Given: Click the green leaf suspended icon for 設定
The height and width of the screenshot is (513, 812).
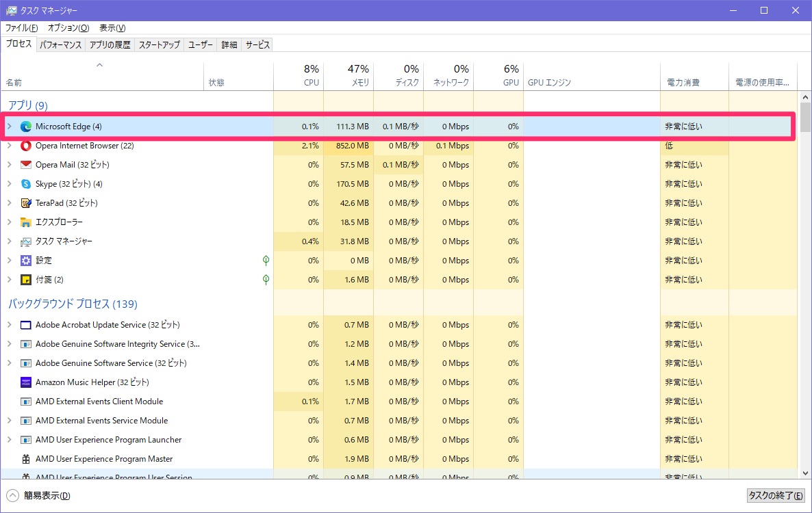Looking at the screenshot, I should [x=266, y=260].
